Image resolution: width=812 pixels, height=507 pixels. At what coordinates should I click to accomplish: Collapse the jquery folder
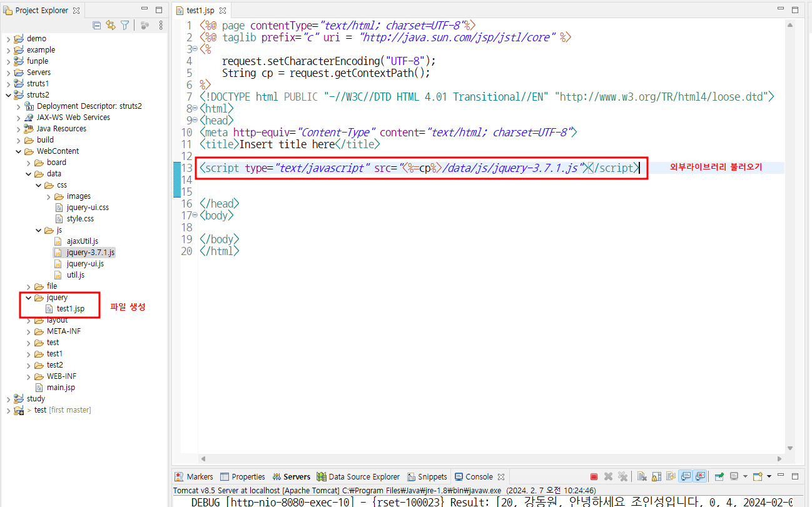28,298
